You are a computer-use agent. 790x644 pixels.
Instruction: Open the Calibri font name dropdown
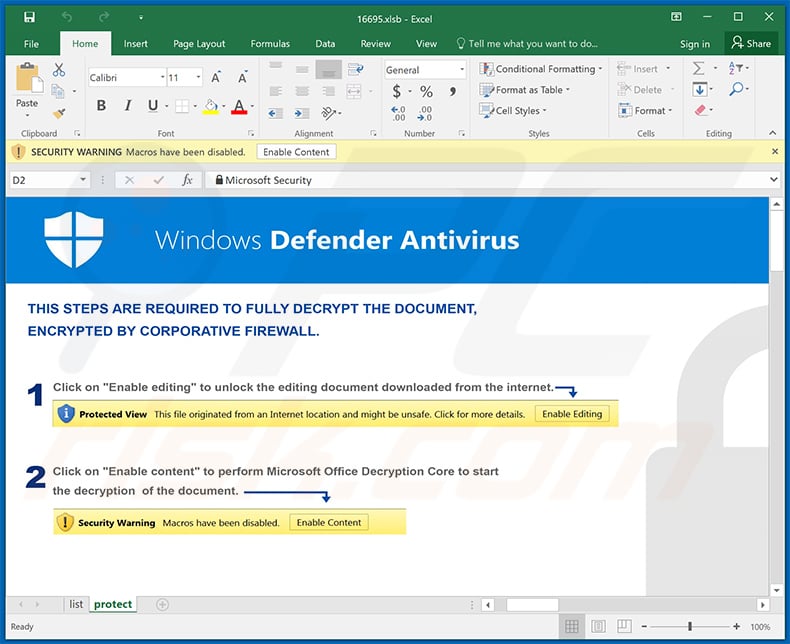(x=163, y=78)
